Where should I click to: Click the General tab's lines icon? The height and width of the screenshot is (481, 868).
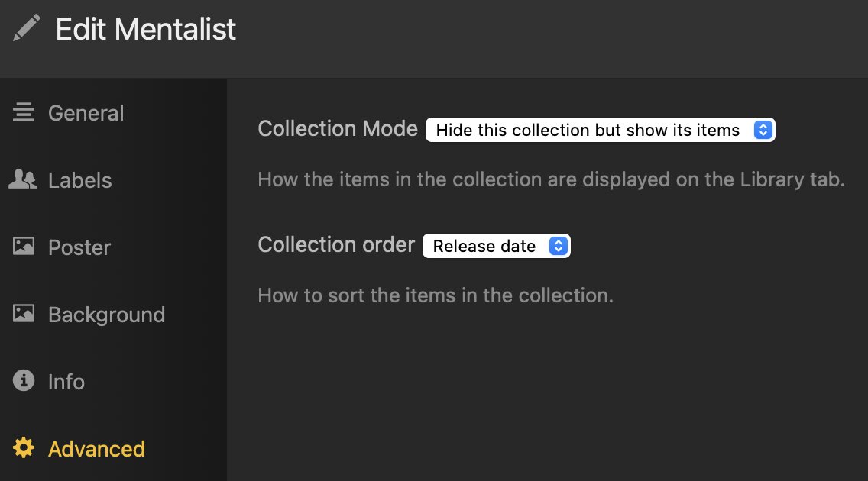(x=24, y=113)
